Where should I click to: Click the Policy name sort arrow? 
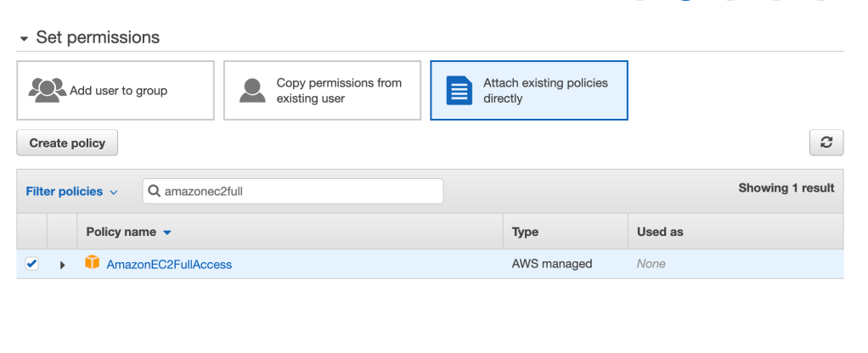(x=167, y=233)
